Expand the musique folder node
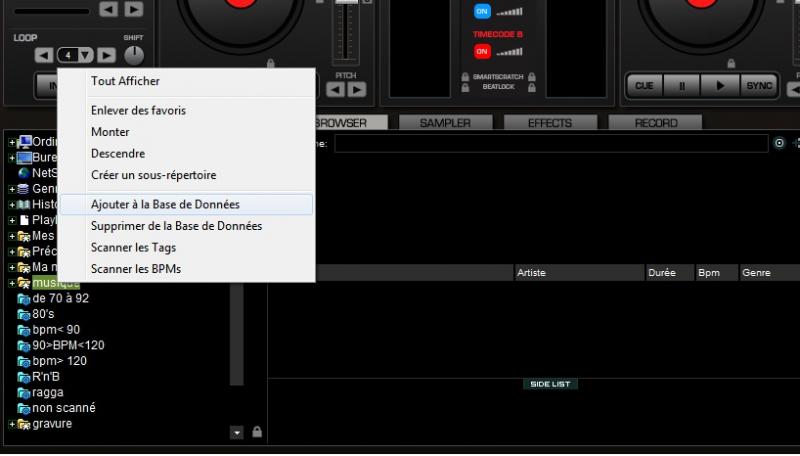Image resolution: width=800 pixels, height=456 pixels. (12, 283)
